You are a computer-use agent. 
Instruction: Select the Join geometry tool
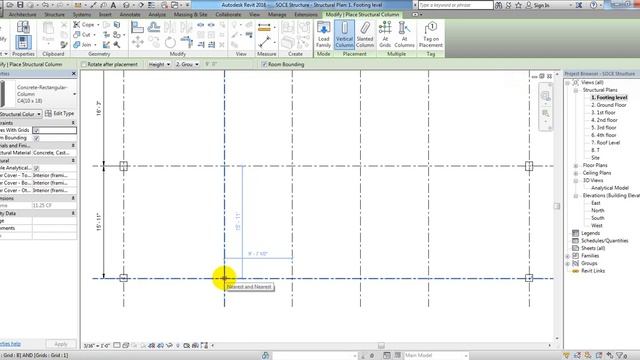click(84, 44)
